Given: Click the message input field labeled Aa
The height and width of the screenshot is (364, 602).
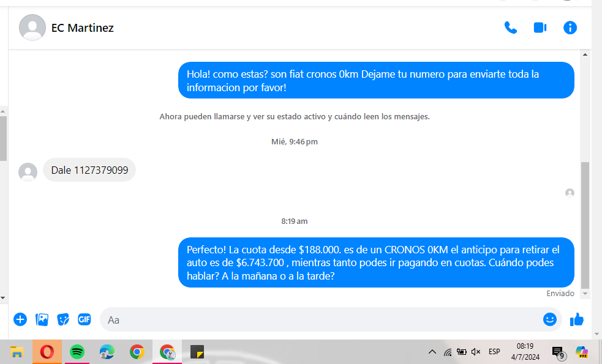Looking at the screenshot, I should (x=318, y=319).
